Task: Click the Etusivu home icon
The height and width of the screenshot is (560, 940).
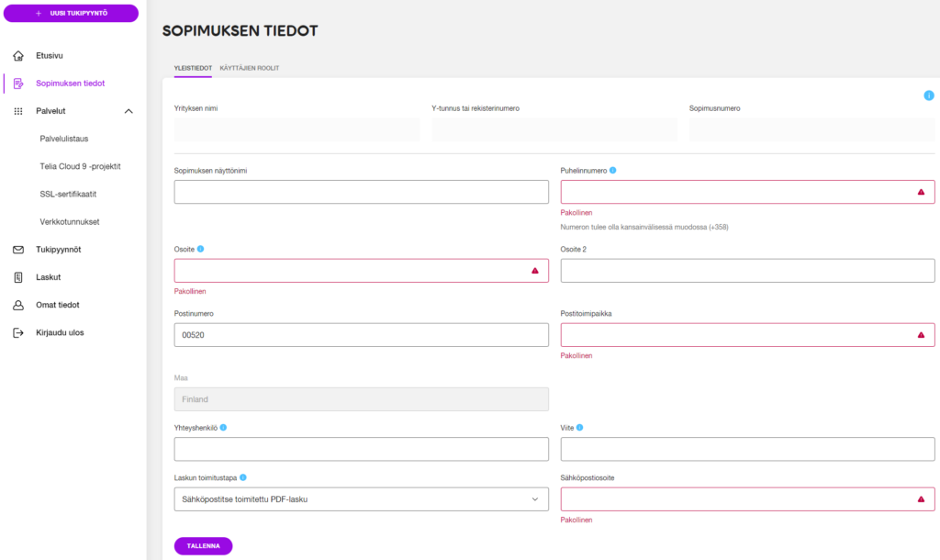Action: click(18, 56)
